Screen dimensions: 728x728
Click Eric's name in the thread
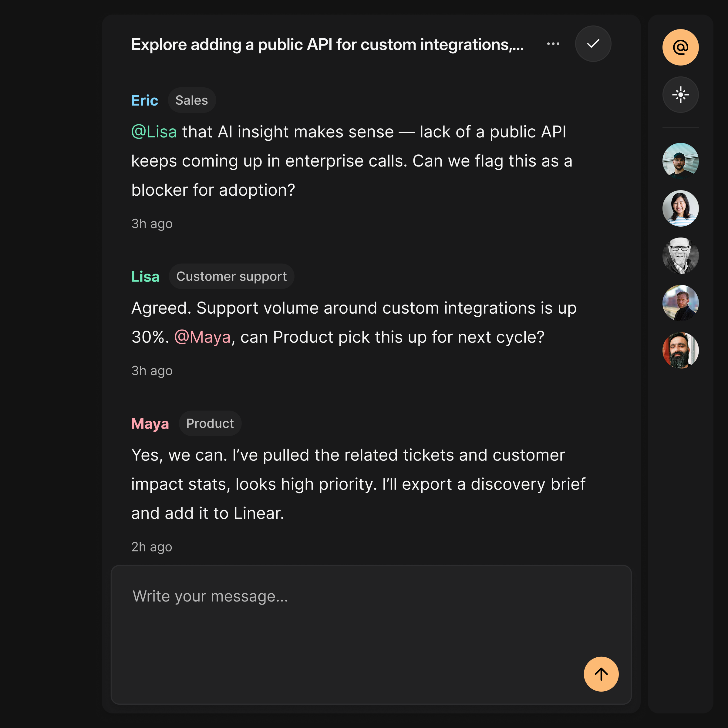(144, 101)
